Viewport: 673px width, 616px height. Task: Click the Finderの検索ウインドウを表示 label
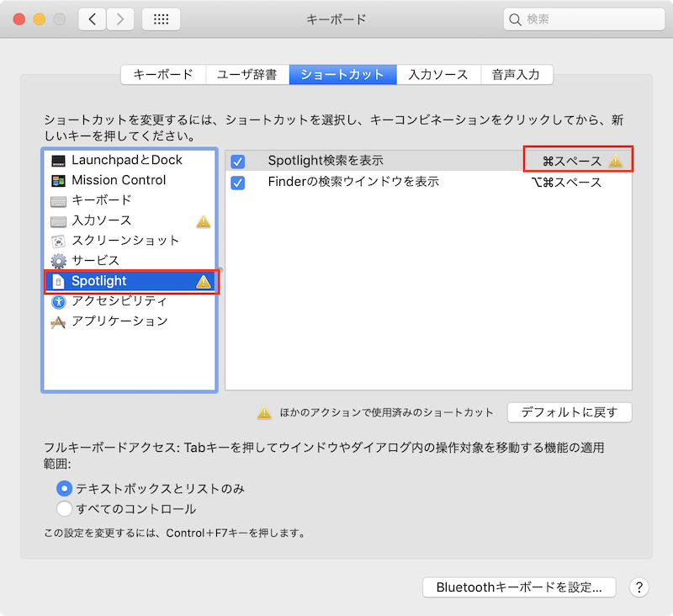[x=353, y=182]
